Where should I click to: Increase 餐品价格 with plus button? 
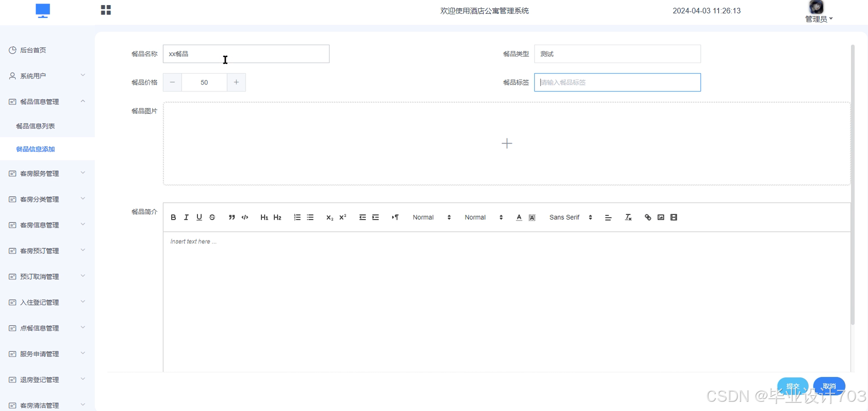pos(236,82)
